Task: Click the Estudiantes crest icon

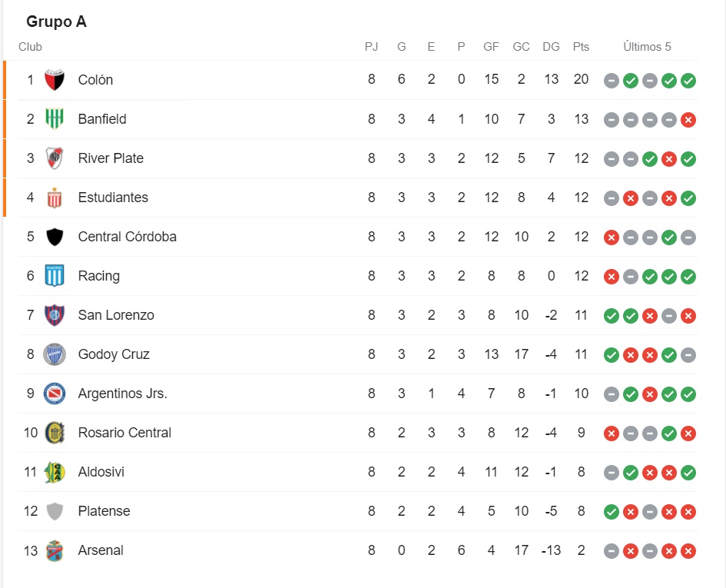Action: 55,198
